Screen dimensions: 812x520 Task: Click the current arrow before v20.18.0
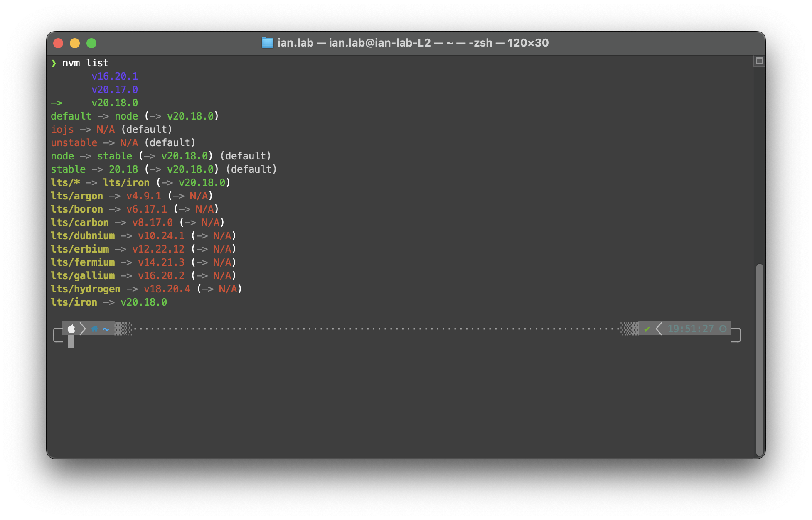pos(57,103)
